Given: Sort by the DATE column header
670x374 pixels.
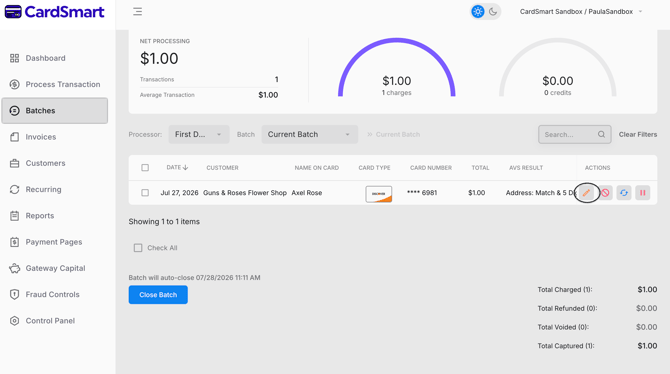Looking at the screenshot, I should [x=177, y=168].
